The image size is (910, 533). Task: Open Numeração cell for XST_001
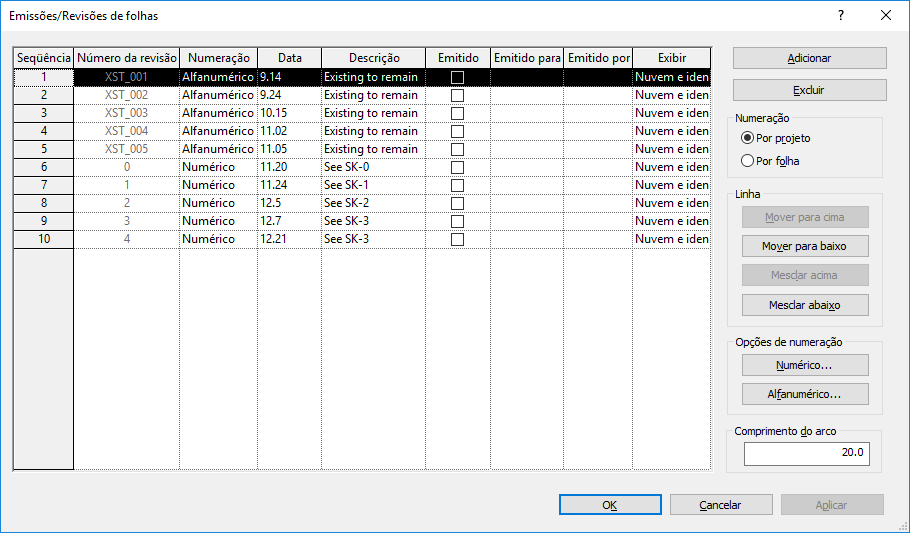pyautogui.click(x=218, y=77)
